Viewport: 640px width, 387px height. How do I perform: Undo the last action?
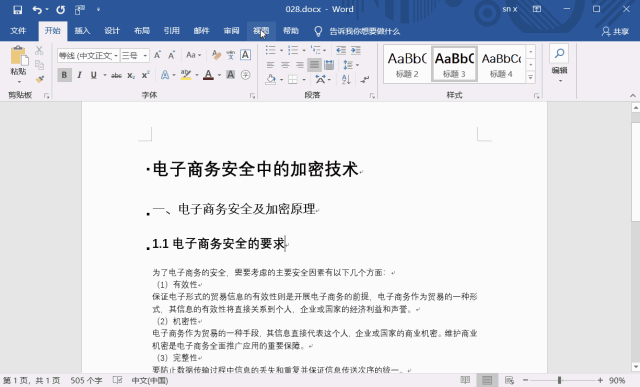click(x=37, y=9)
